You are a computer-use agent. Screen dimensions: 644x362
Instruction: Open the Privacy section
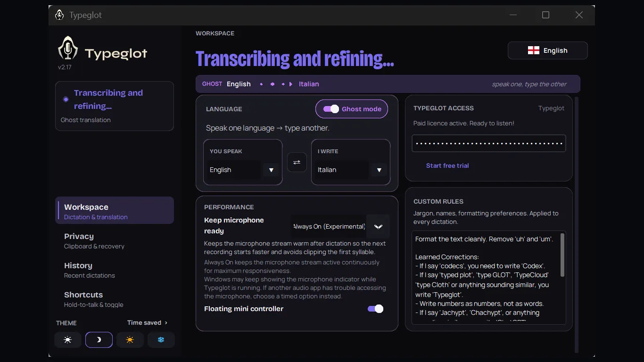coord(115,240)
